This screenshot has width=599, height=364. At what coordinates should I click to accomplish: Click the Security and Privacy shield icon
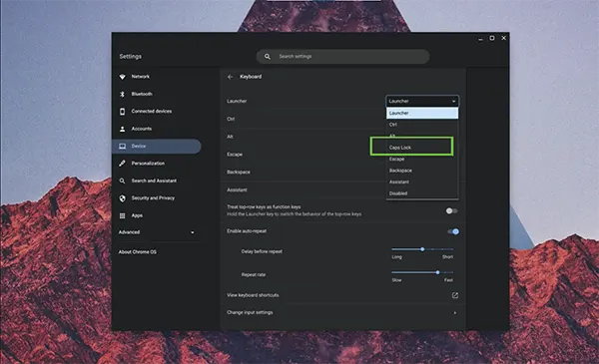coord(122,198)
